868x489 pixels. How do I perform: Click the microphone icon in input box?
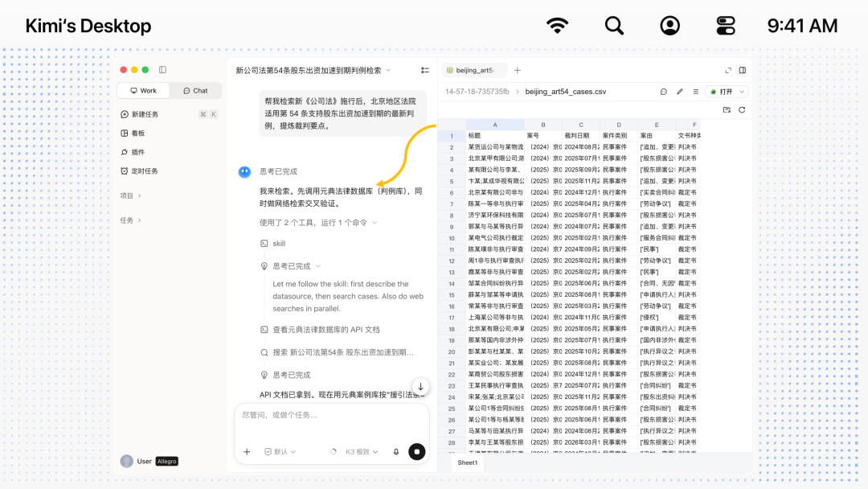click(396, 452)
